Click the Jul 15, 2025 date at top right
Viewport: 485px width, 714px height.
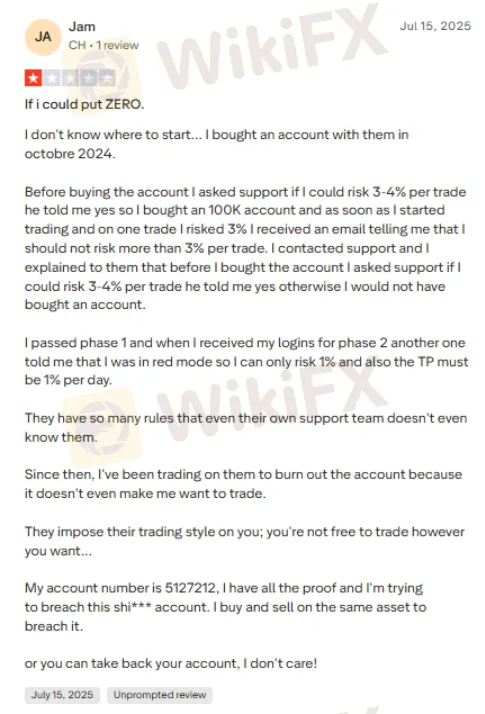click(x=435, y=26)
